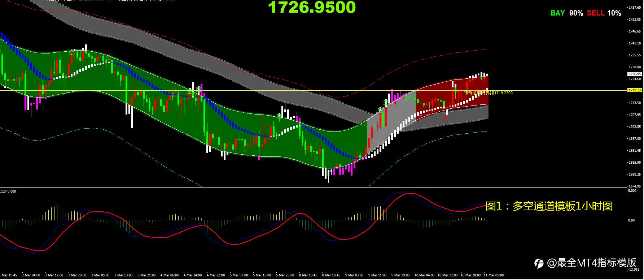Viewport: 644px width, 280px height.
Task: Click time axis label 10 Mar 20:00
Action: click(471, 275)
